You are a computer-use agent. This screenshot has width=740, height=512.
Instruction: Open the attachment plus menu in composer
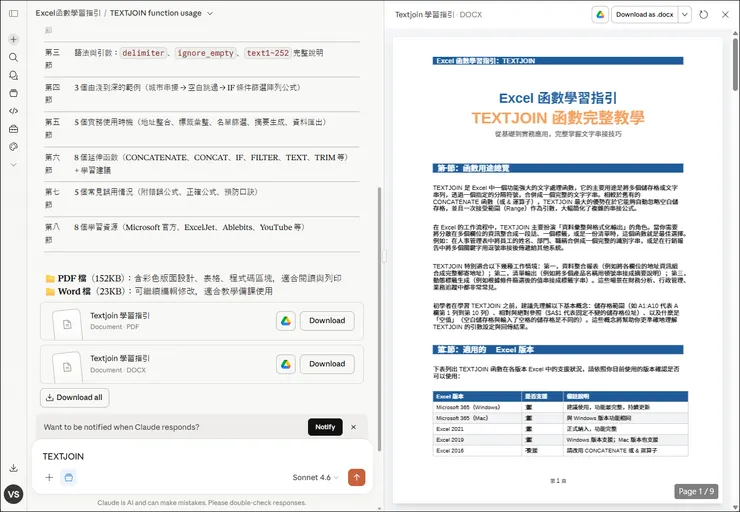(49, 478)
